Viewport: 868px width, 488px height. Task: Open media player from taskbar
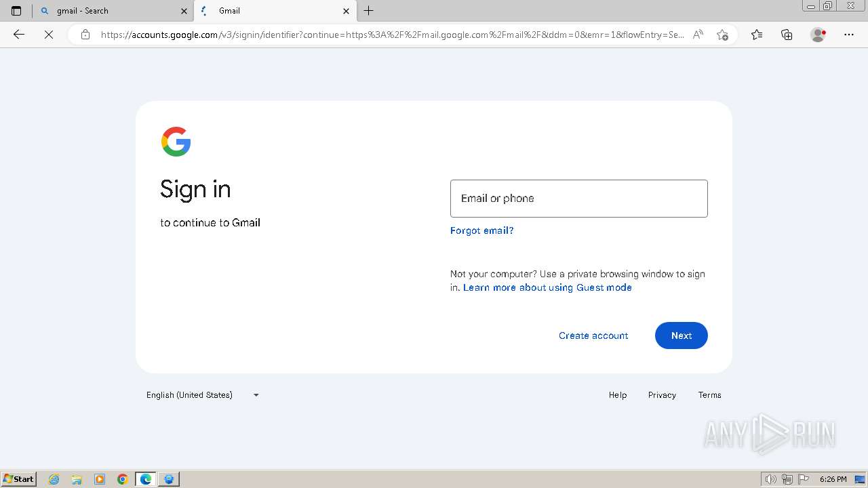pos(100,479)
